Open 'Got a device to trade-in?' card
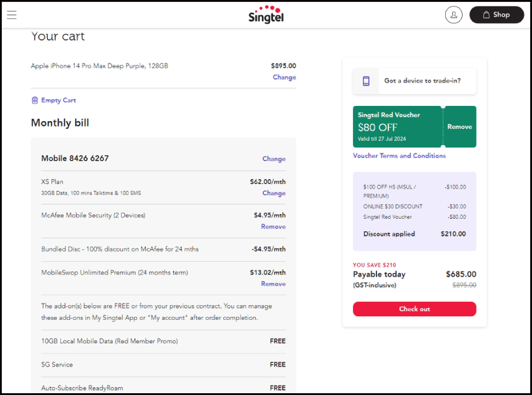532x395 pixels. click(414, 81)
